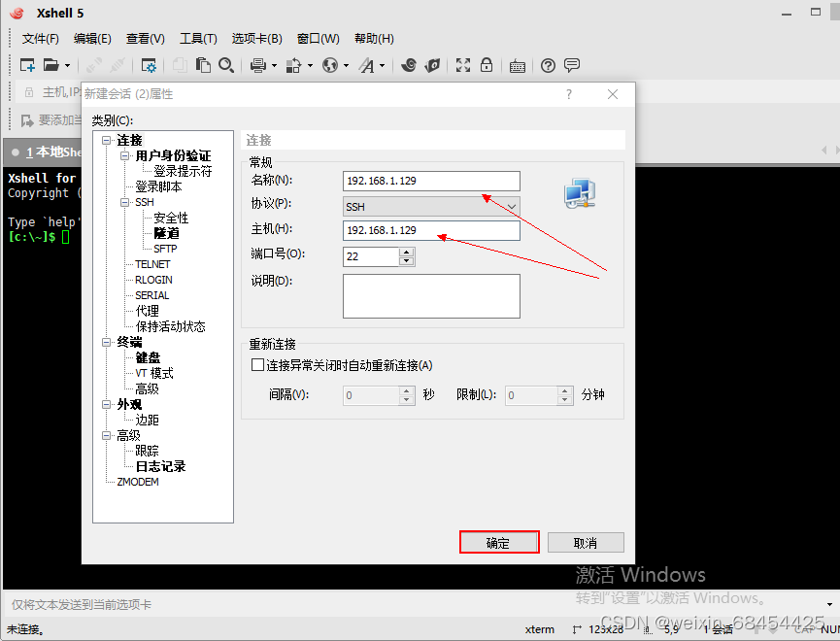Screen dimensions: 840x641
Task: Select 日志记录 in the category tree
Action: coord(160,466)
